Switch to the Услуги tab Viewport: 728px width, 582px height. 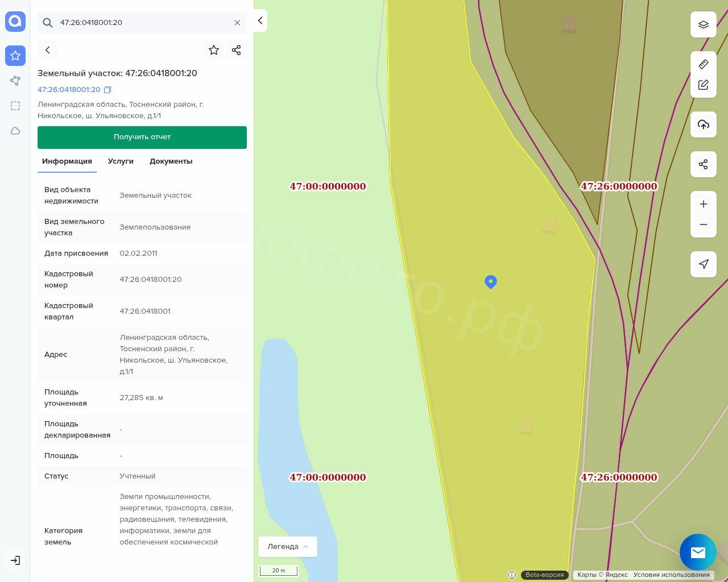click(121, 161)
